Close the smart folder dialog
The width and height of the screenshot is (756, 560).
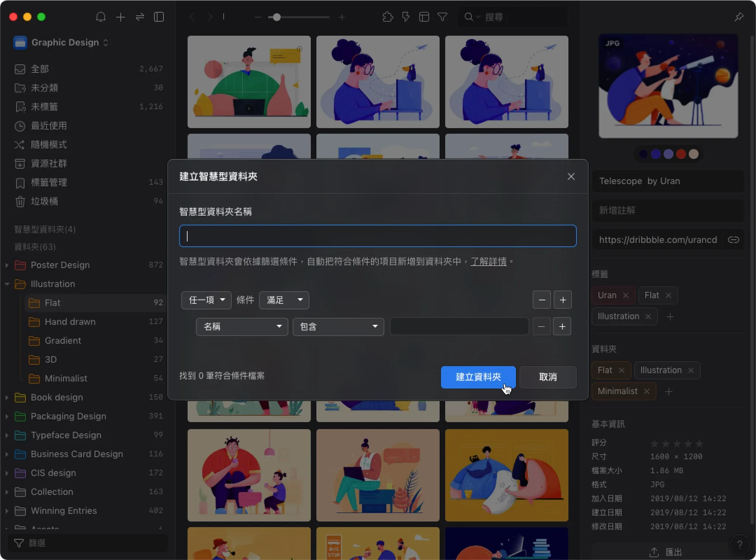tap(571, 176)
